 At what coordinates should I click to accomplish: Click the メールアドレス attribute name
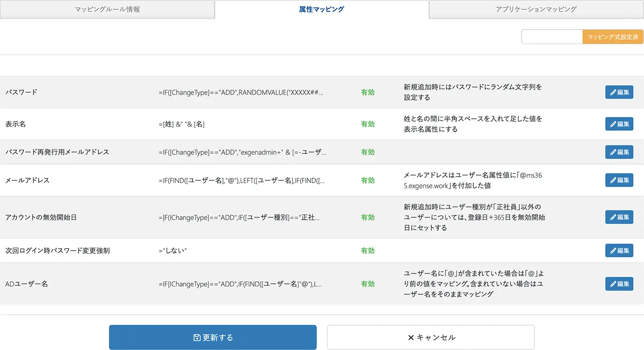27,180
